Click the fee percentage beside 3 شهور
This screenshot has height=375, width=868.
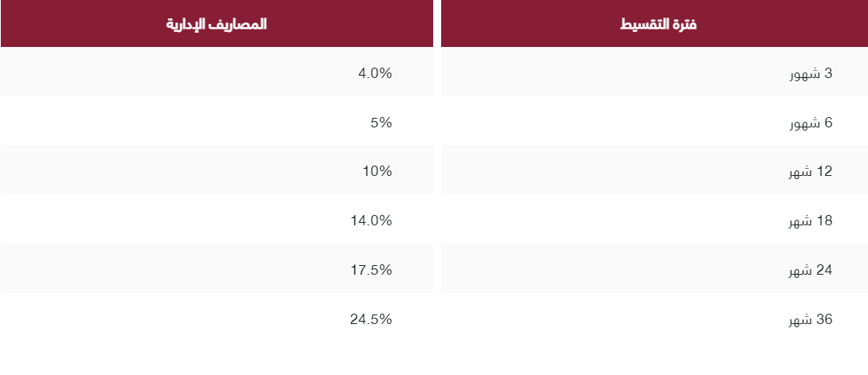pos(375,74)
